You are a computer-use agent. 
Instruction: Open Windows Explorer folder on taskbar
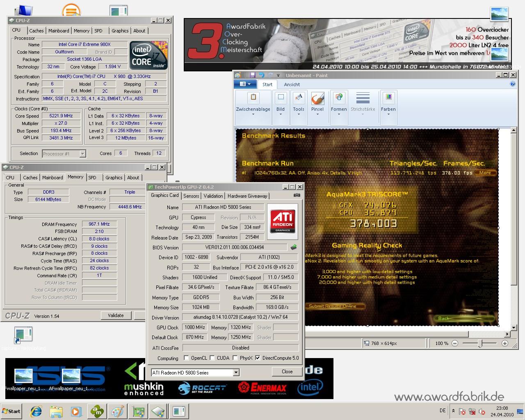click(x=56, y=411)
